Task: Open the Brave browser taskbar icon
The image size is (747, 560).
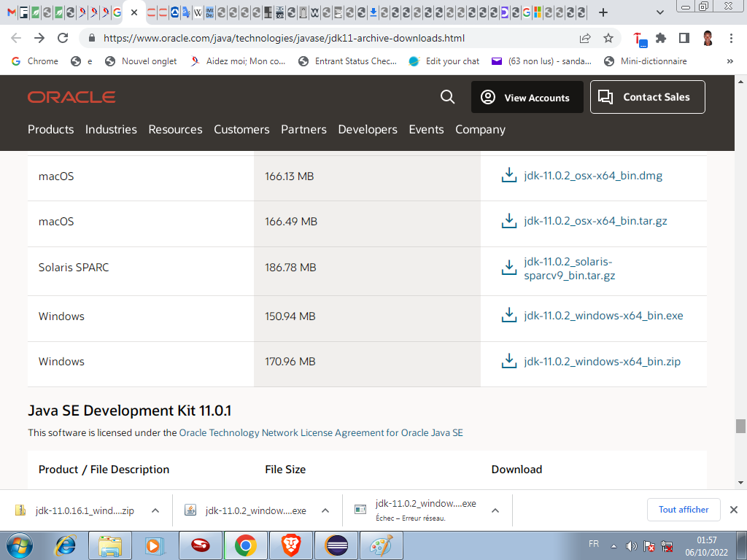Action: point(290,545)
